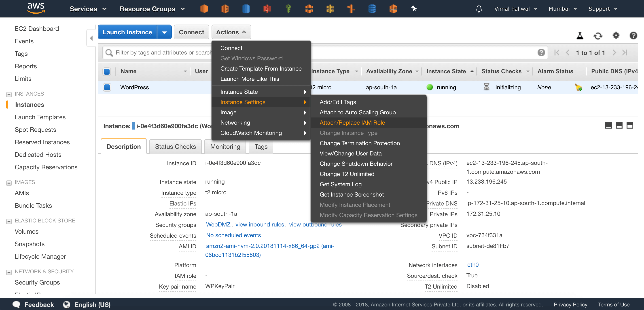Expand the Instance State submenu
644x310 pixels.
tap(261, 92)
